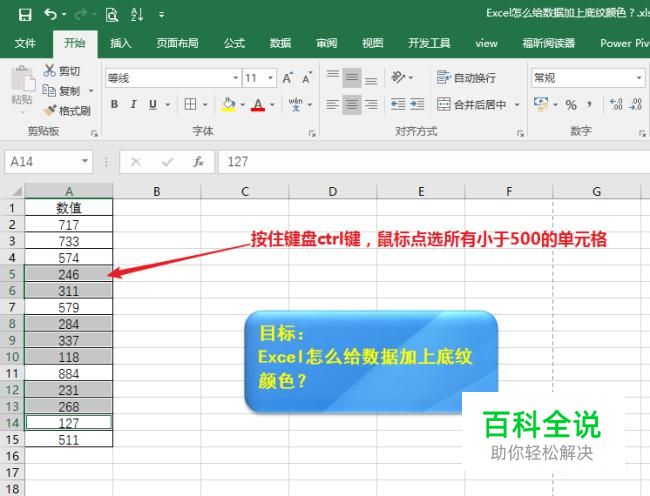Toggle Italic formatting

(x=133, y=104)
